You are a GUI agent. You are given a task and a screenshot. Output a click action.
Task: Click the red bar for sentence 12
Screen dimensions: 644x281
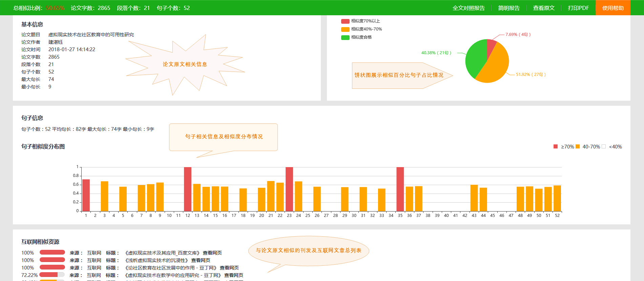[188, 189]
